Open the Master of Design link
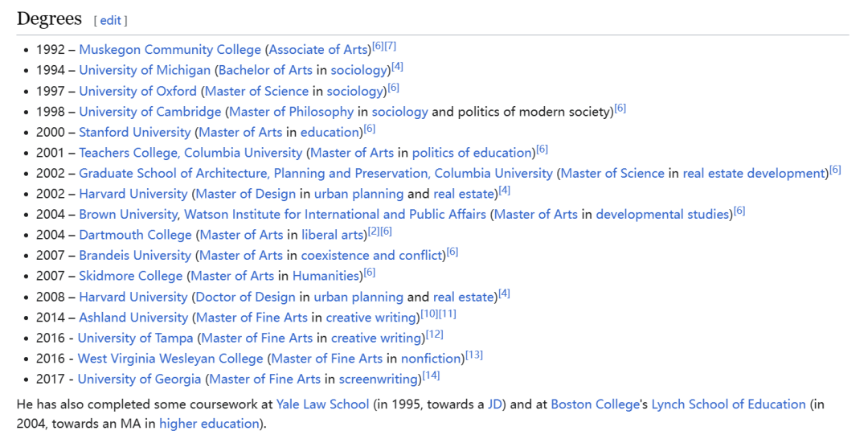868x435 pixels. pyautogui.click(x=246, y=194)
